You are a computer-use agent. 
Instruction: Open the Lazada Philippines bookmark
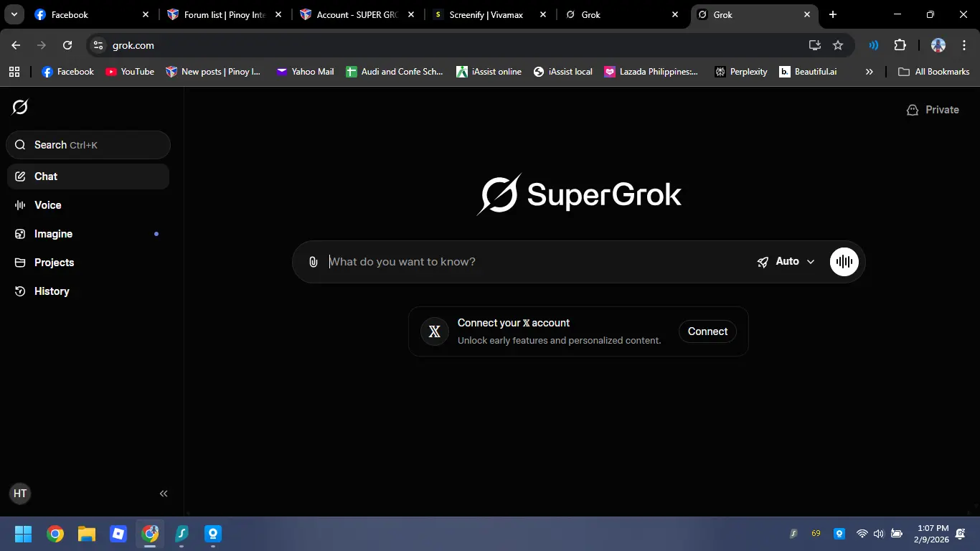[x=651, y=72]
